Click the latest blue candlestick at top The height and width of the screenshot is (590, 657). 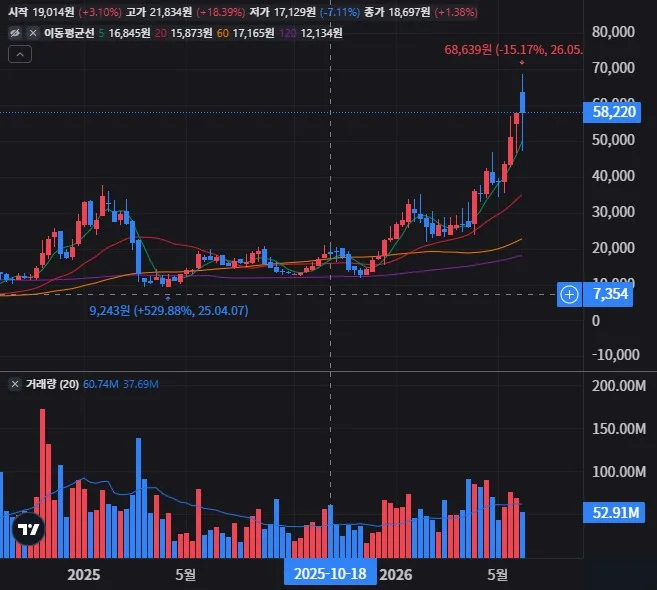(522, 102)
